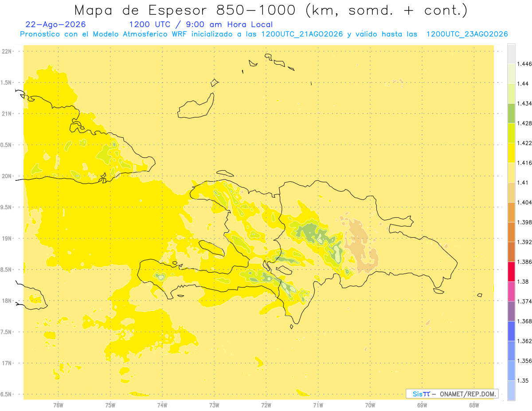
Task: Click the colorbar value "1.446"
Action: pos(524,64)
